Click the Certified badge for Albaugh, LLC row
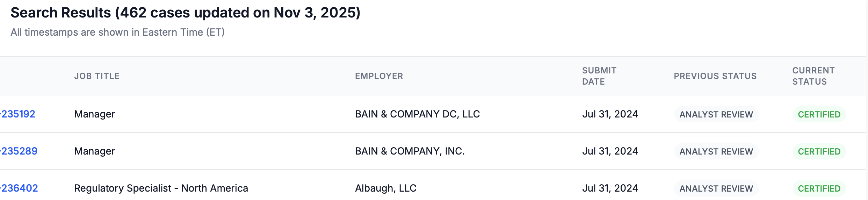 pos(819,188)
